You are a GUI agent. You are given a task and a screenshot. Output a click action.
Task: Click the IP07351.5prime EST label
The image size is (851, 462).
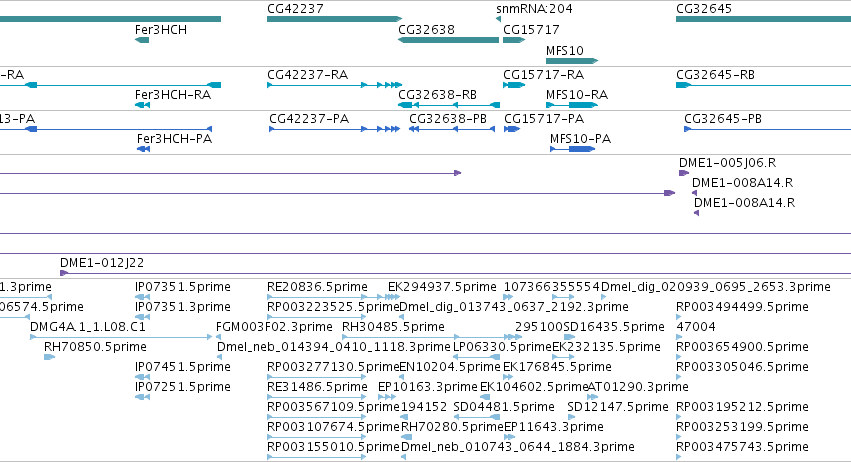(x=183, y=287)
